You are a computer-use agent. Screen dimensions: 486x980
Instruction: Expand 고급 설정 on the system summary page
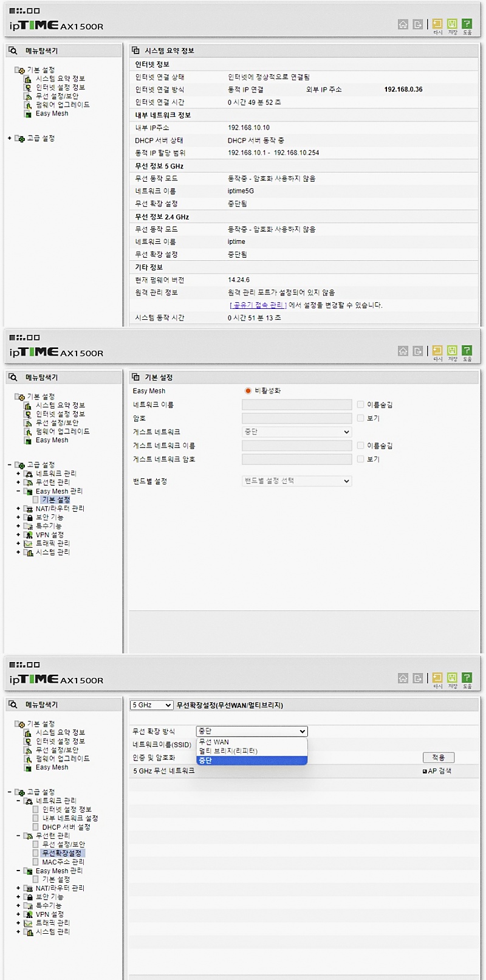pos(10,139)
